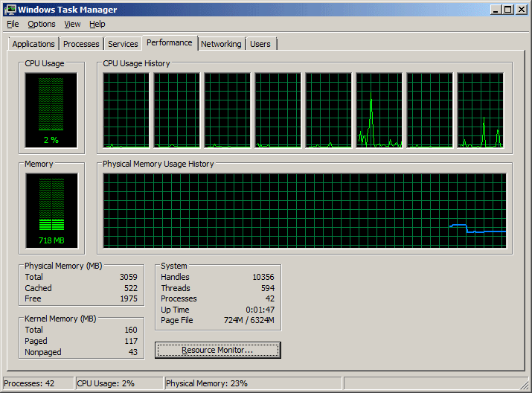The height and width of the screenshot is (393, 532).
Task: Click the Kernel Memory (MB) group label
Action: 60,319
